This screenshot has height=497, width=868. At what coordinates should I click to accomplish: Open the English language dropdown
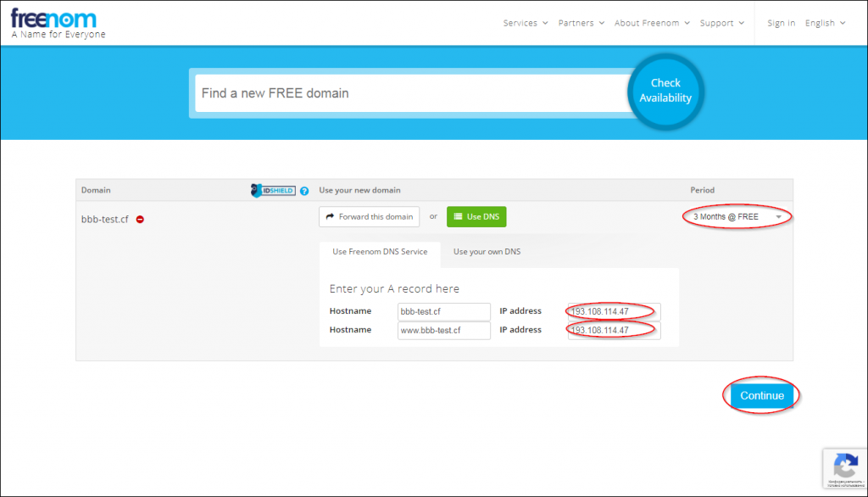coord(826,23)
